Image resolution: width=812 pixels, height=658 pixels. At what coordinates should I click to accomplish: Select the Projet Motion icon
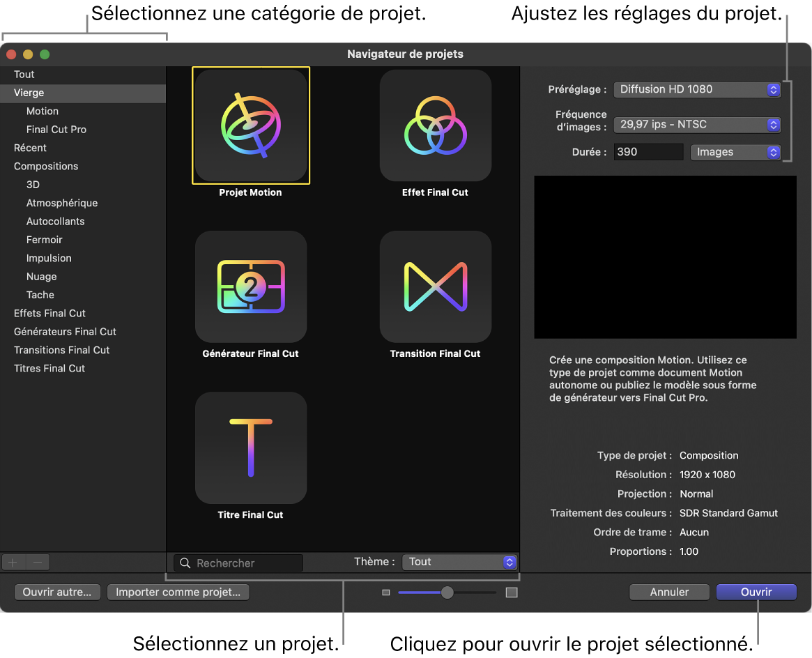(x=251, y=125)
